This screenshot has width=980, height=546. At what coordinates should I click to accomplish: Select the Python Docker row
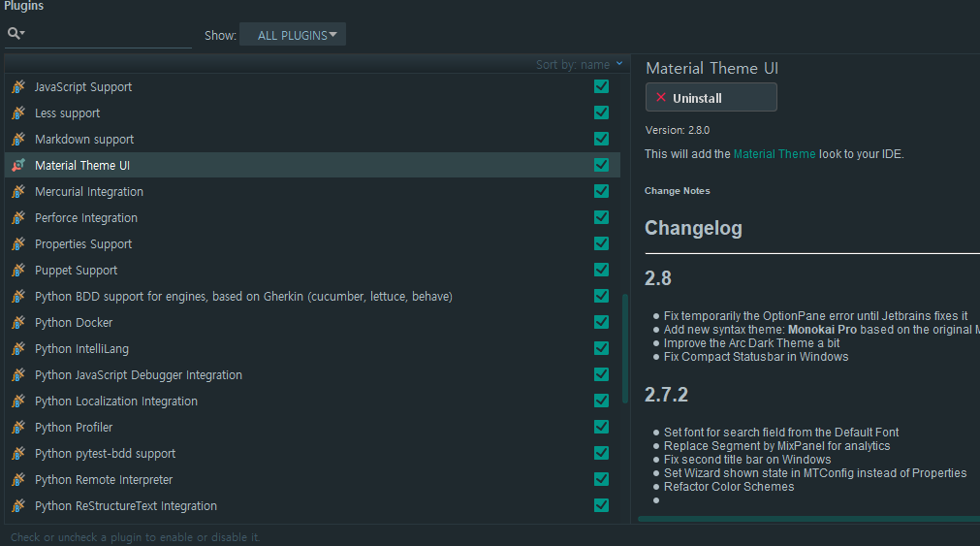tap(312, 322)
